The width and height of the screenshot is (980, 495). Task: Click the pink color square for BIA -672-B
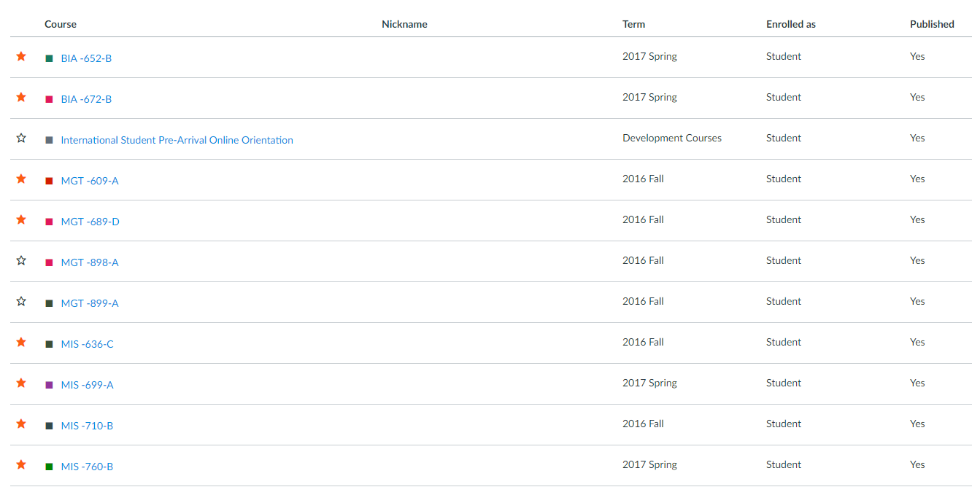[x=49, y=99]
